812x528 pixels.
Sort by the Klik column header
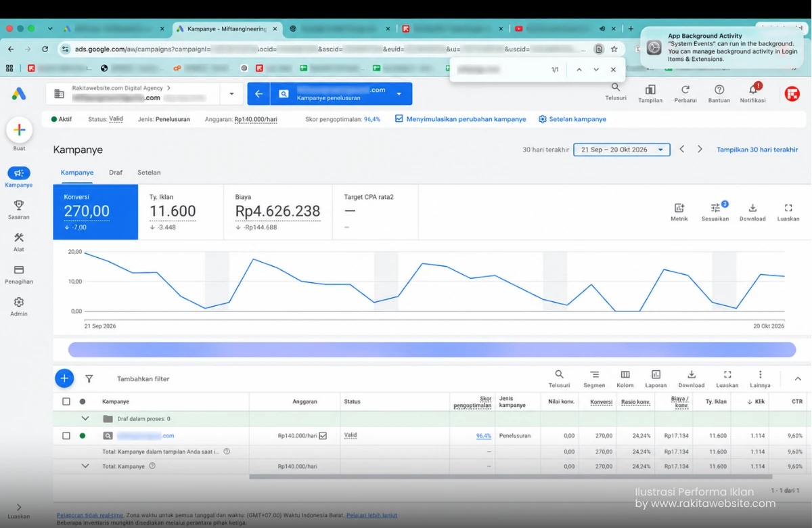click(x=756, y=401)
